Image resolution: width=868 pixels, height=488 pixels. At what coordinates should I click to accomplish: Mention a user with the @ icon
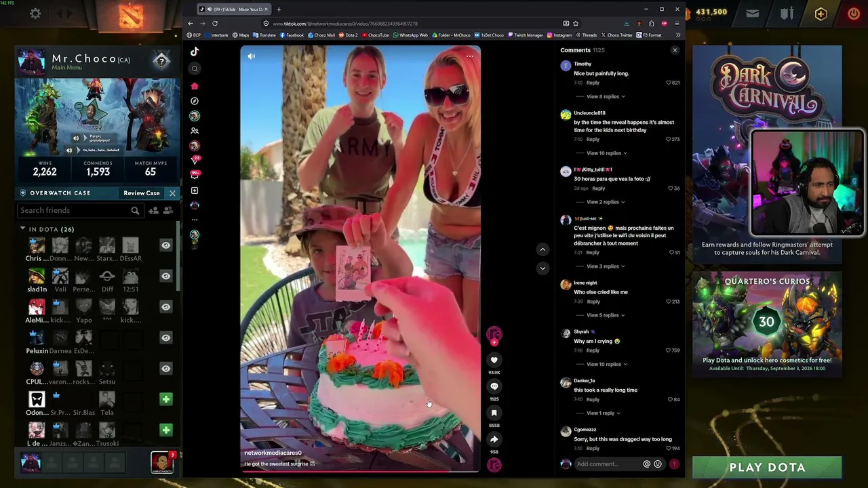[647, 464]
